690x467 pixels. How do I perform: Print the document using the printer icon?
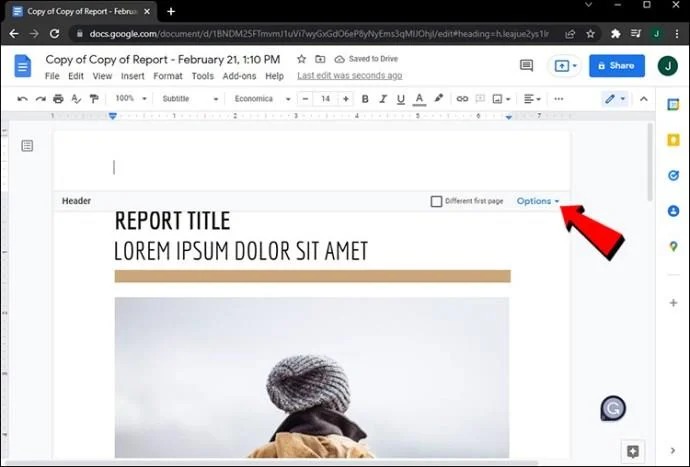coord(58,99)
